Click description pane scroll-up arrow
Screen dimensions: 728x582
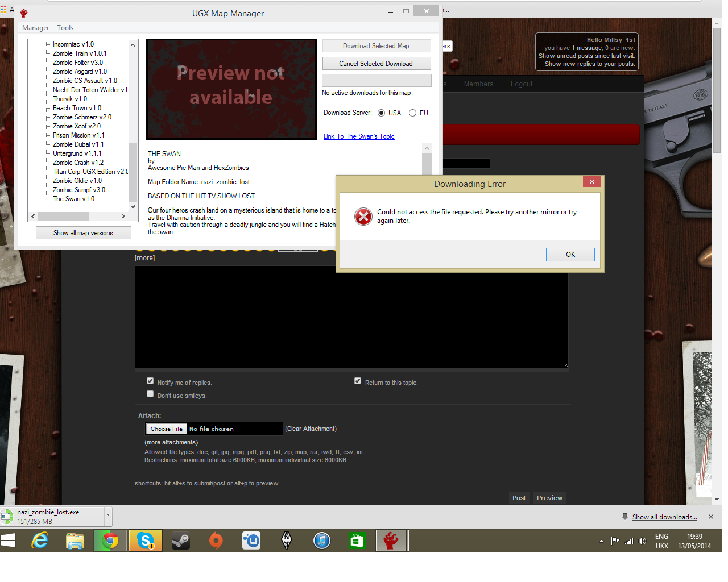427,148
